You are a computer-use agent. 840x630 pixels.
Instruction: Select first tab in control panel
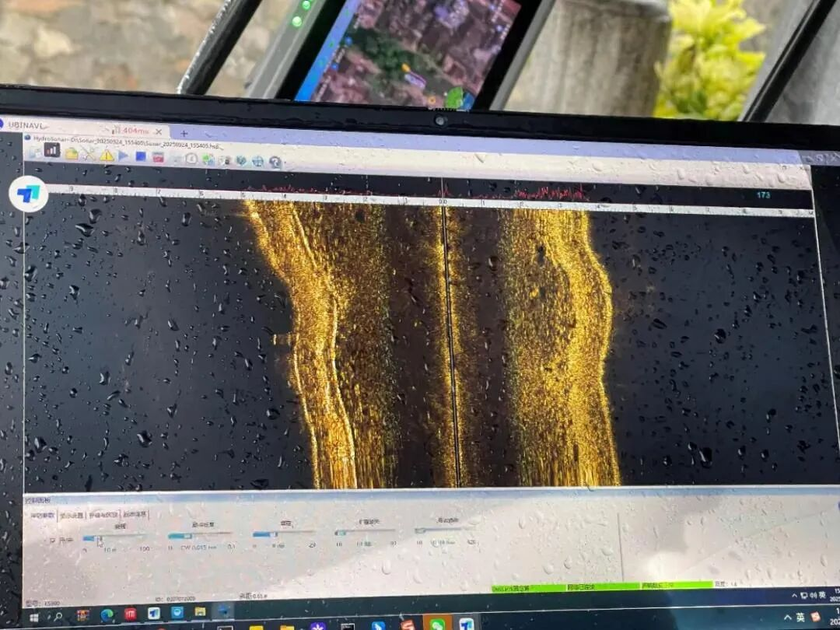(42, 515)
